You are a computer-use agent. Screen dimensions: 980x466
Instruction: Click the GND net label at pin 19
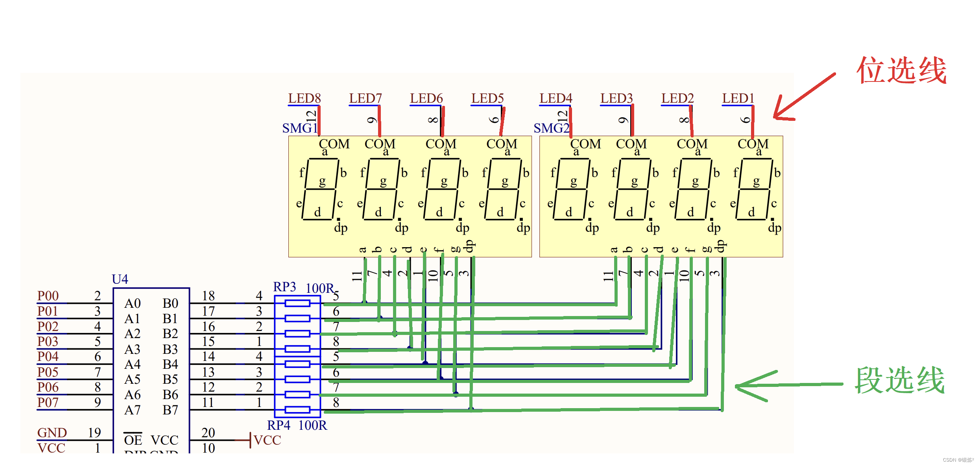(52, 433)
